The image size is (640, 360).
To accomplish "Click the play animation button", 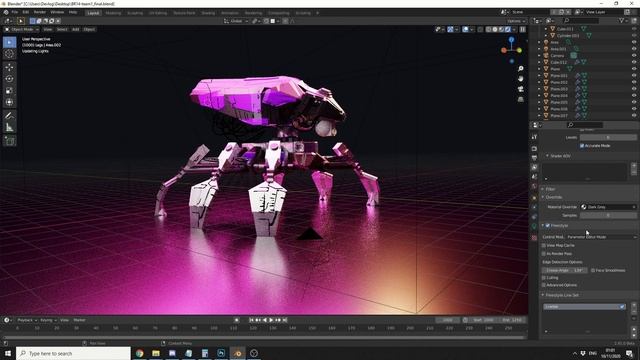I will [x=271, y=320].
